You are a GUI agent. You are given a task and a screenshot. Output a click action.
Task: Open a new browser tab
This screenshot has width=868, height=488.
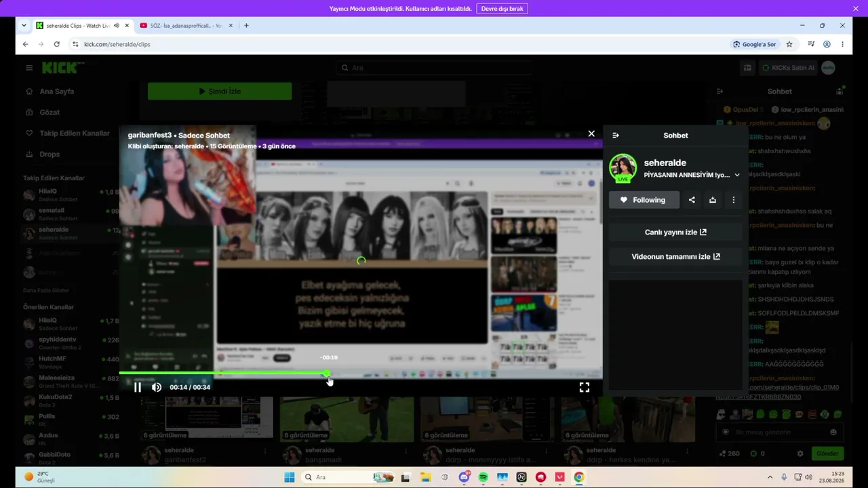(246, 26)
